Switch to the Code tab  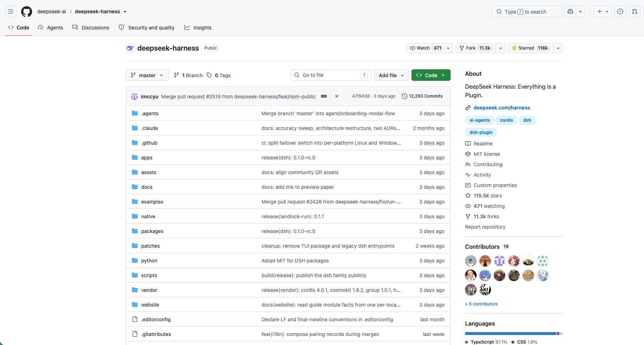tap(19, 28)
